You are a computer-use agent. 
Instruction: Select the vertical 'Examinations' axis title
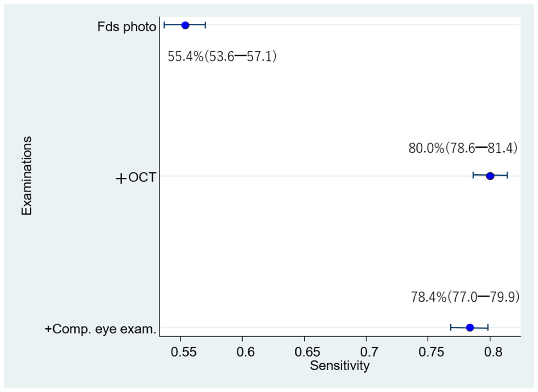(27, 176)
